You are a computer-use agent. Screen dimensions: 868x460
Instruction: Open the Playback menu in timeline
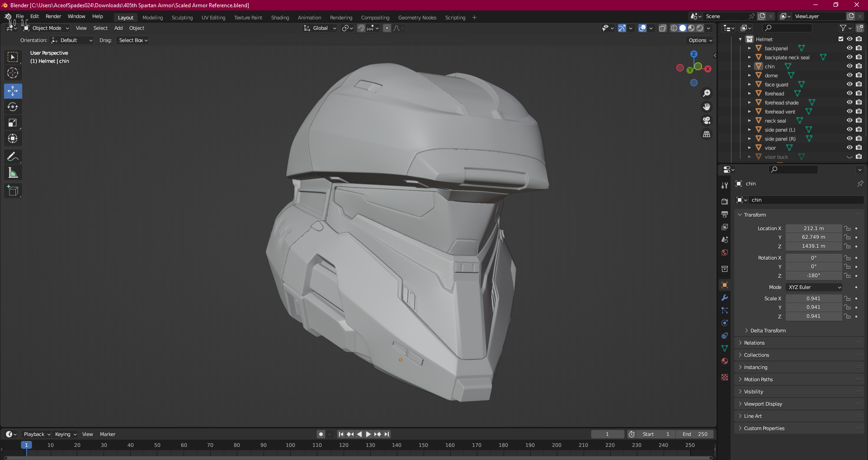pos(37,434)
